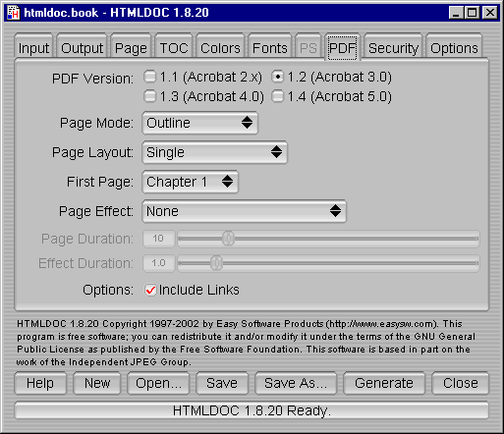Viewport: 504px width, 434px height.
Task: Switch to the Security tab
Action: pyautogui.click(x=393, y=48)
